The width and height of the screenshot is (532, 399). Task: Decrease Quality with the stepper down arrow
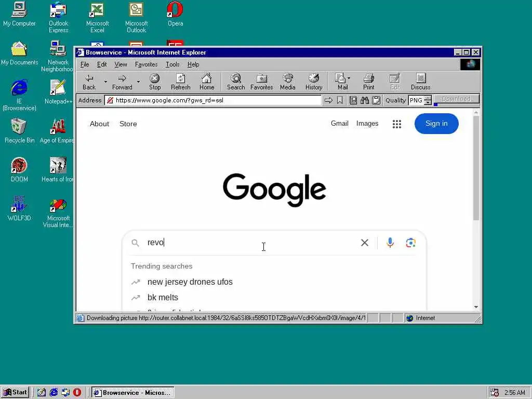click(x=428, y=102)
